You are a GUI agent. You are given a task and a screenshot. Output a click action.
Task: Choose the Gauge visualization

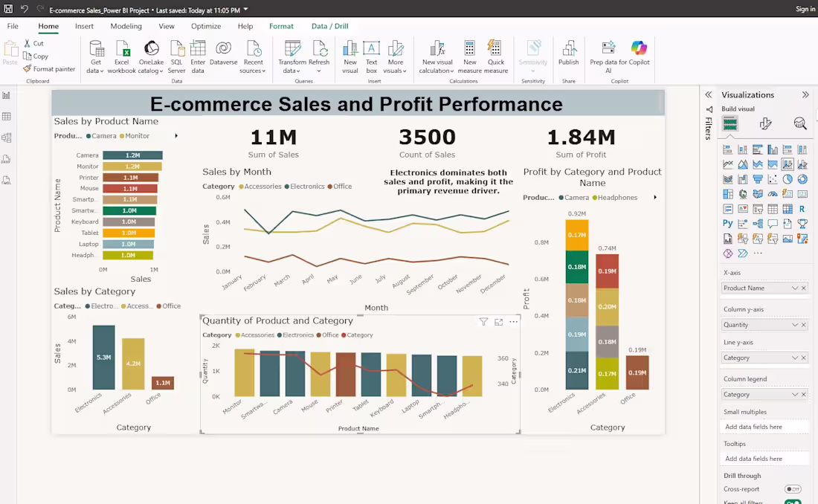tap(773, 194)
